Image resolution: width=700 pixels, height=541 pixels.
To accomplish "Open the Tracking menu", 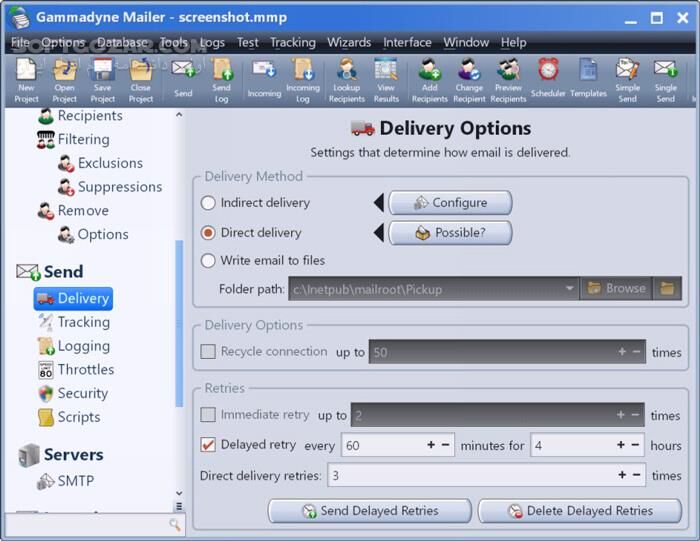I will tap(292, 42).
